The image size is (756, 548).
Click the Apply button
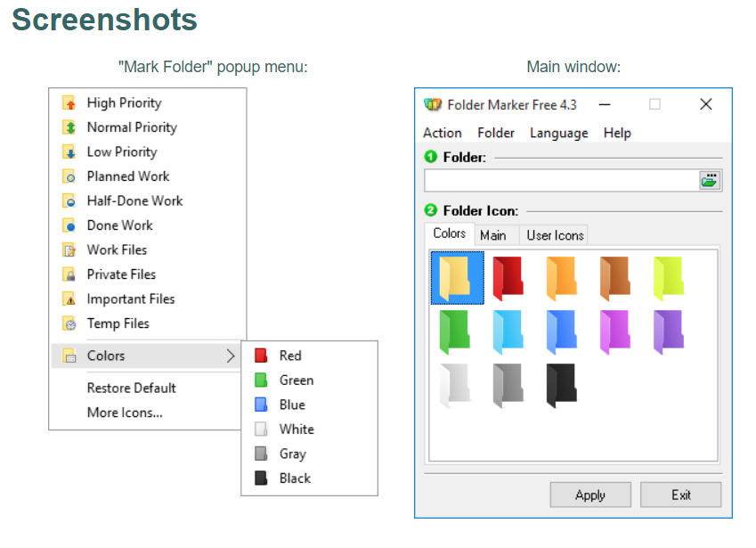pos(590,495)
